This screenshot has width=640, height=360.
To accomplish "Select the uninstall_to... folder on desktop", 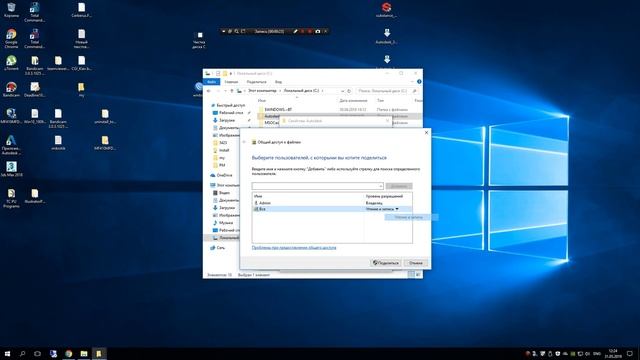I will click(x=105, y=116).
